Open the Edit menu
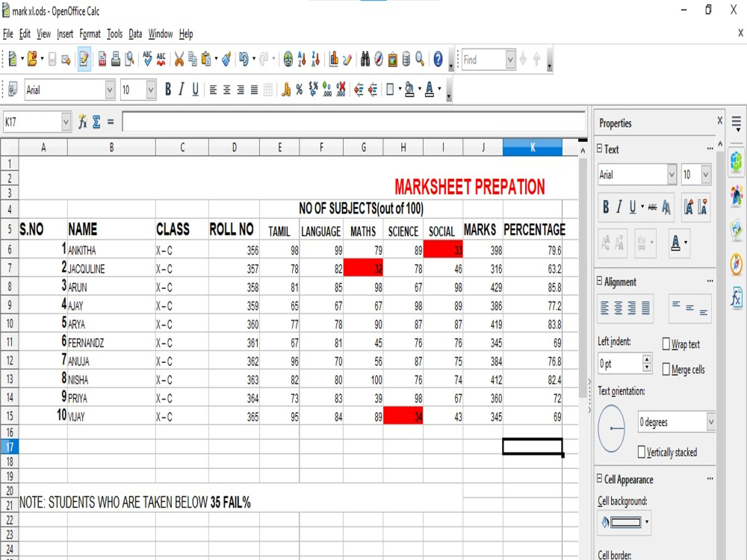 [x=25, y=34]
